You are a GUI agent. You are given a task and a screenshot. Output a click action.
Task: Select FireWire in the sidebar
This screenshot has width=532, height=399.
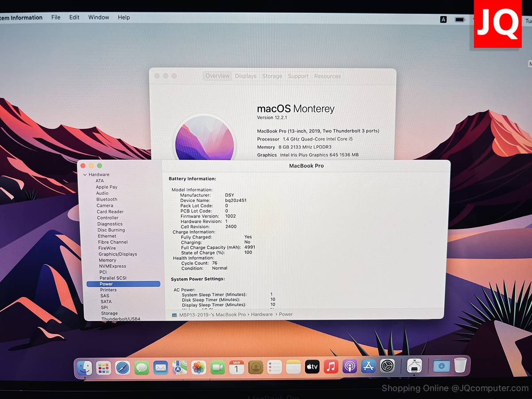(x=107, y=248)
